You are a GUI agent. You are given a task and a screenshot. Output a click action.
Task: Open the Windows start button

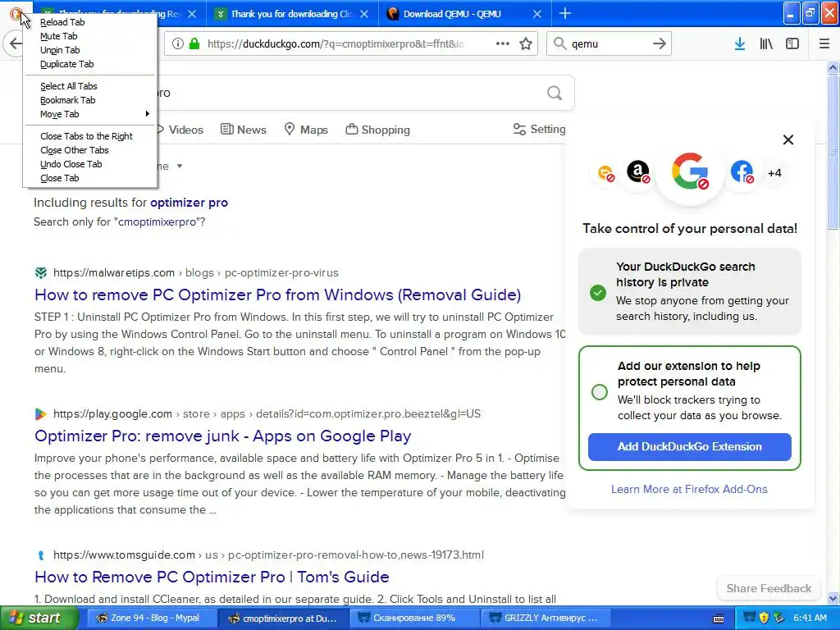pos(39,619)
